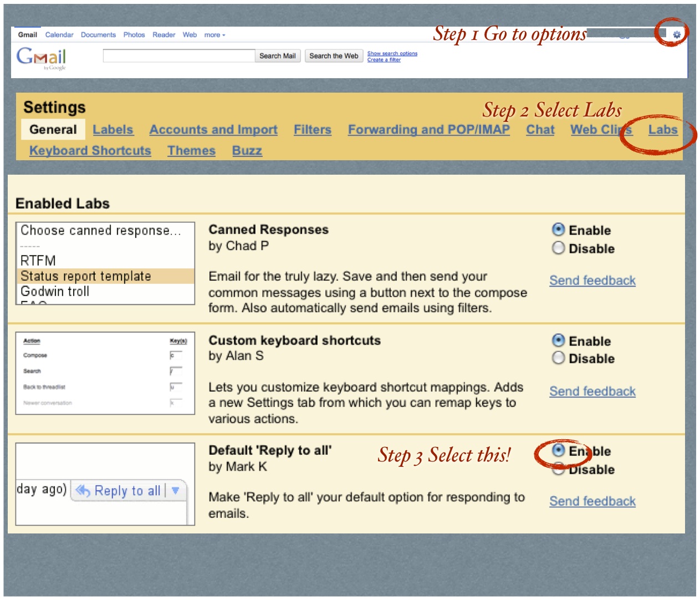Open the General settings tab
This screenshot has width=700, height=600.
click(53, 129)
